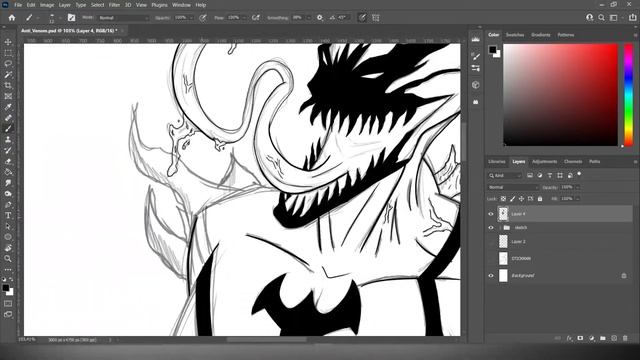Viewport: 640px width, 360px height.
Task: Select the Spot Healing Brush tool
Action: (x=8, y=118)
